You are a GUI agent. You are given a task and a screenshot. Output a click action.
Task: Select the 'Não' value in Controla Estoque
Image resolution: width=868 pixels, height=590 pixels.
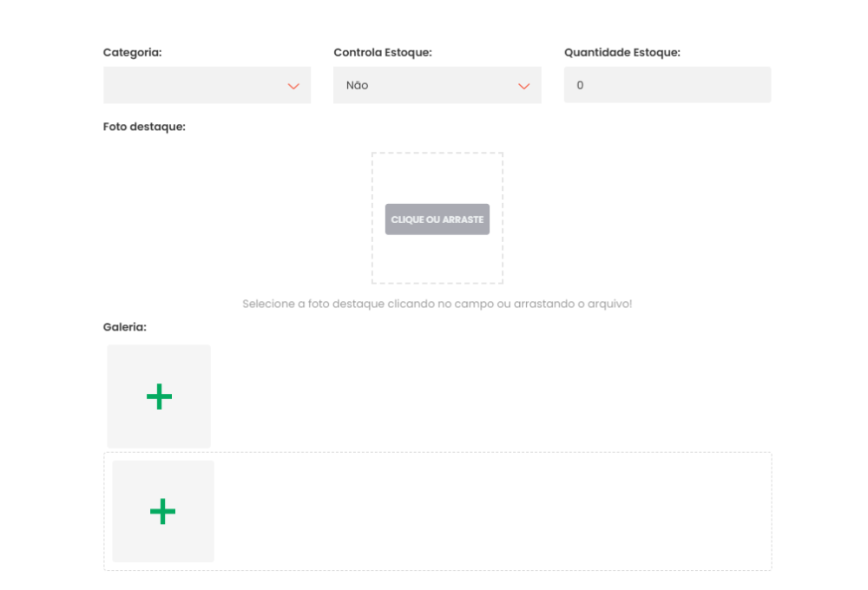[358, 86]
